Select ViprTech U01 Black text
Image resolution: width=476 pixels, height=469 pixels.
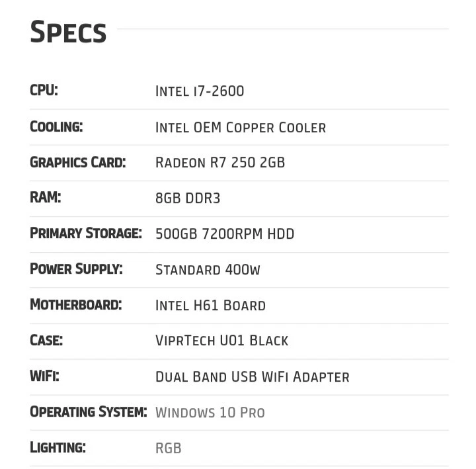pos(221,341)
